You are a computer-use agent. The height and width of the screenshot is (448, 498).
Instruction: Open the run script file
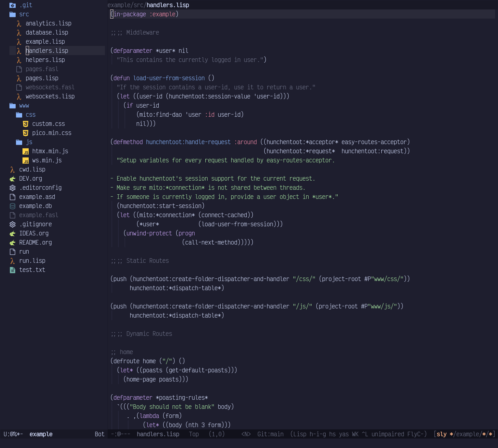click(24, 252)
